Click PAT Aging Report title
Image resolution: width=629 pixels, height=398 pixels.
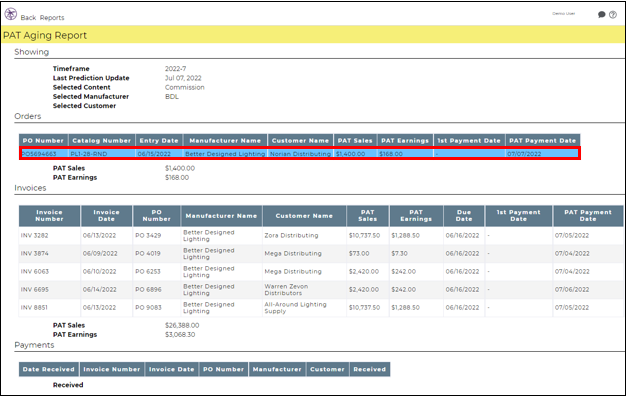click(x=45, y=35)
